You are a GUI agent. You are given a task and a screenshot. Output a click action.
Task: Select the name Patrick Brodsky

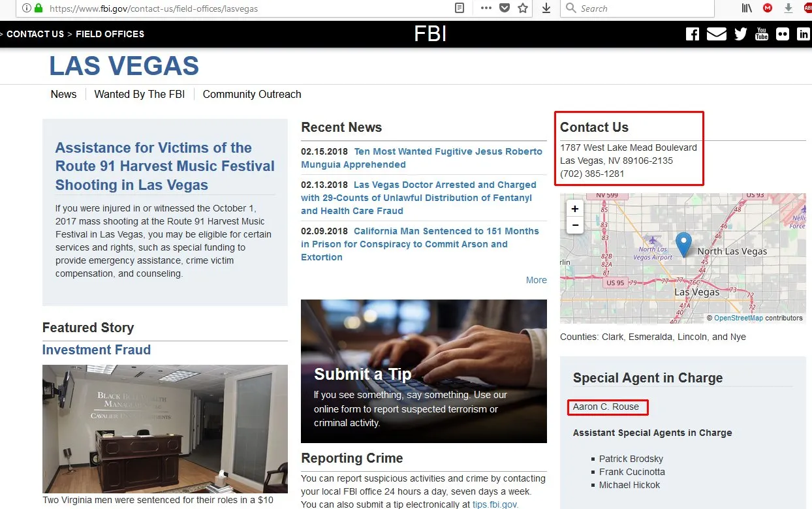click(x=631, y=459)
